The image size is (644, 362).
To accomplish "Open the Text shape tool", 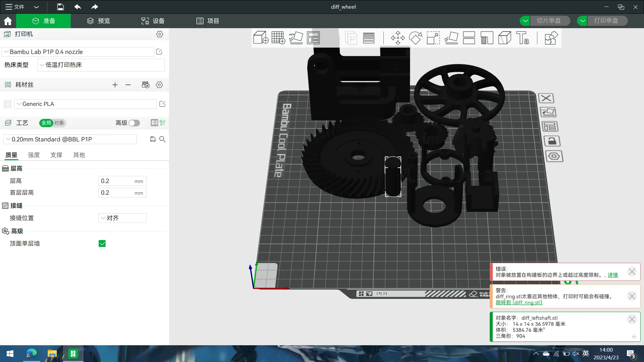I will coord(522,38).
